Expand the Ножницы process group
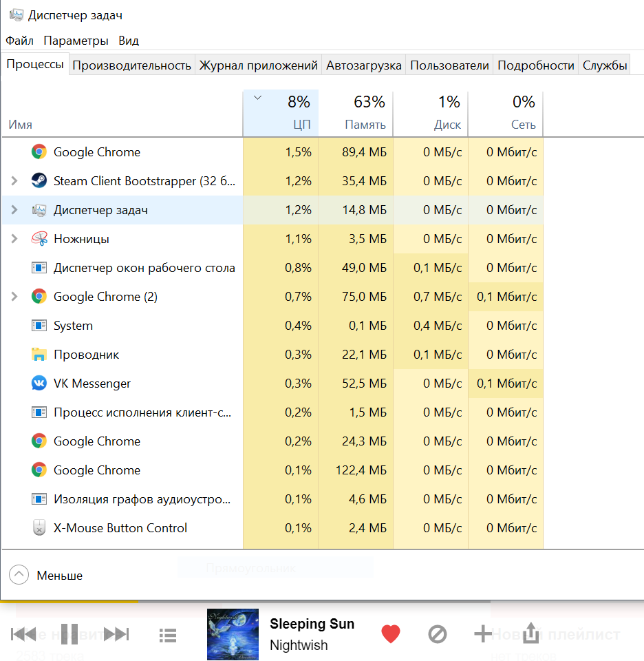The height and width of the screenshot is (661, 644). click(14, 239)
